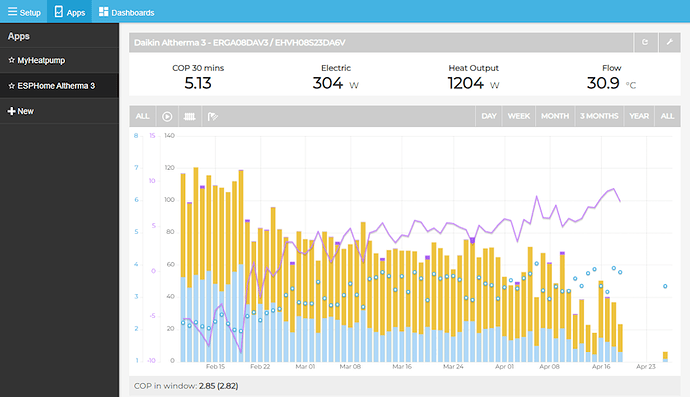690x397 pixels.
Task: Select the hot water shower icon
Action: tap(213, 116)
